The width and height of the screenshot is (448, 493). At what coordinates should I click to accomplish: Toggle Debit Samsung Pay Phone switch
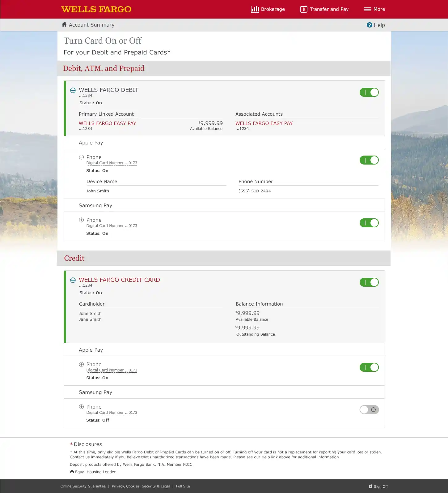369,223
